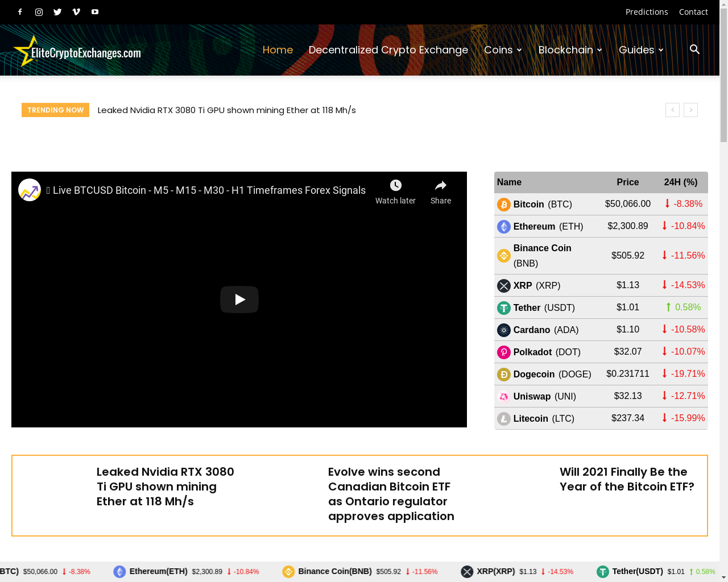
Task: Expand the Coins dropdown menu
Action: click(503, 50)
